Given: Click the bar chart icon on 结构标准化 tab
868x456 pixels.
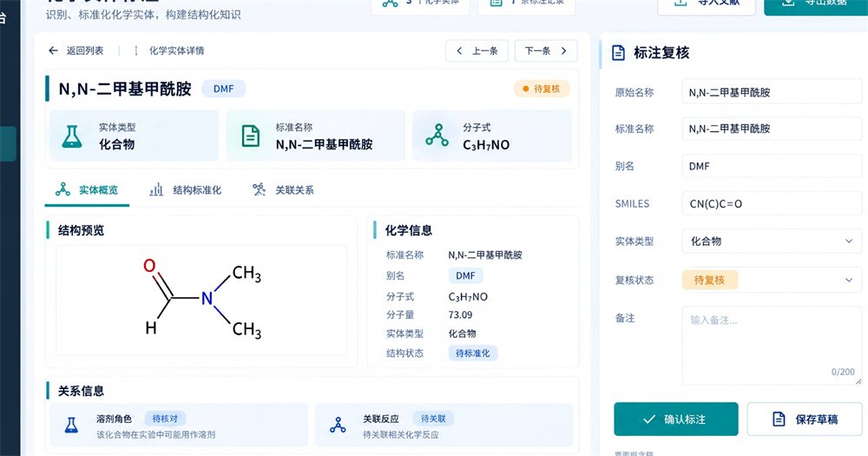Looking at the screenshot, I should (156, 189).
